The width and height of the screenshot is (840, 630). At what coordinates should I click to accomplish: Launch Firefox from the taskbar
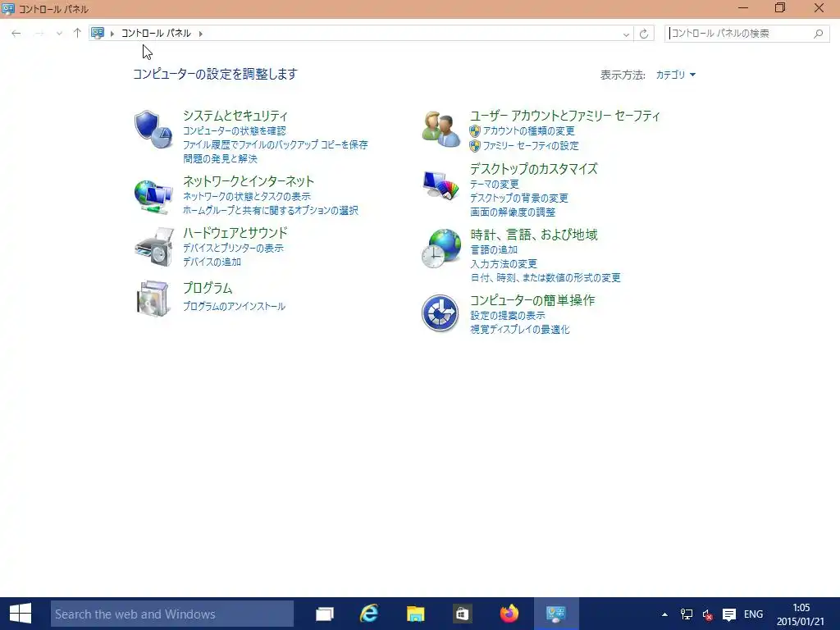pyautogui.click(x=509, y=614)
